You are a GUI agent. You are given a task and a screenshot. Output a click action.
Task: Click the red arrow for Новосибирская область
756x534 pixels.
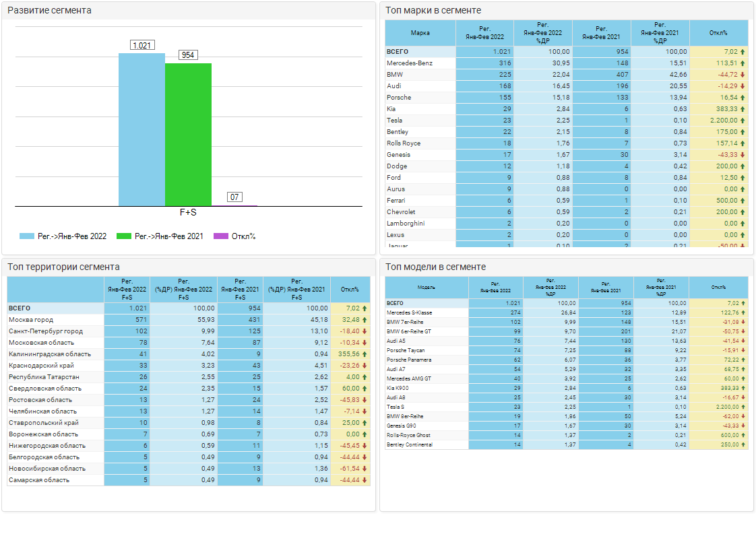(365, 469)
